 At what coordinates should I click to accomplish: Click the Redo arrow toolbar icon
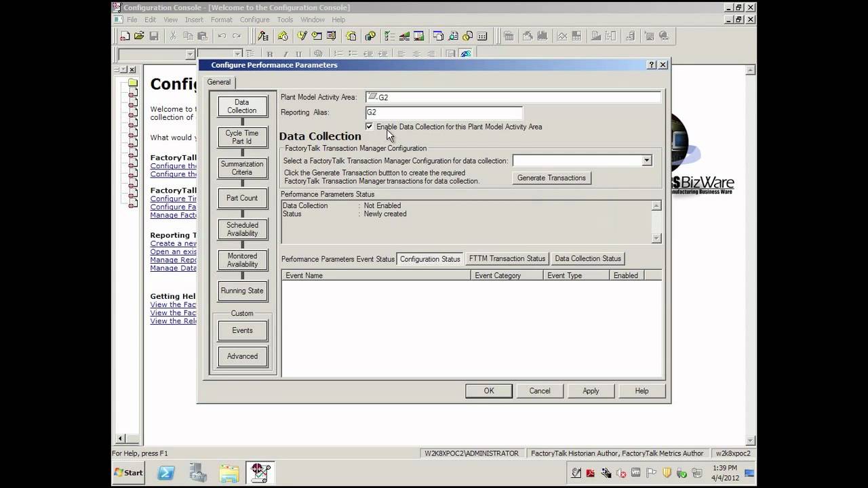pos(236,36)
